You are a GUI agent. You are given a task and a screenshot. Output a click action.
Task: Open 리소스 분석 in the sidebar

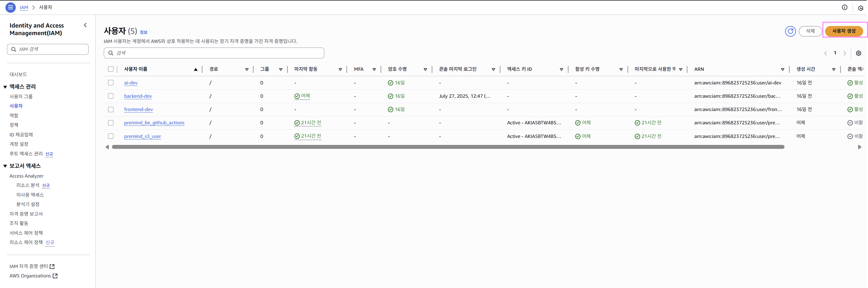[x=28, y=185]
